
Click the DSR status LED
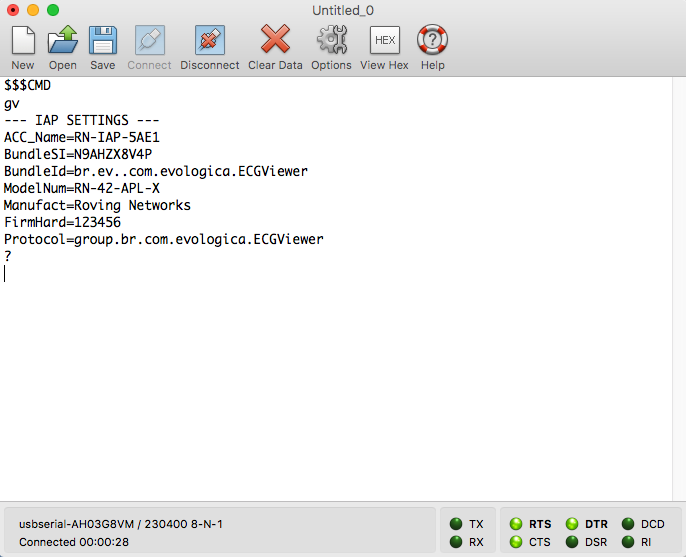572,542
